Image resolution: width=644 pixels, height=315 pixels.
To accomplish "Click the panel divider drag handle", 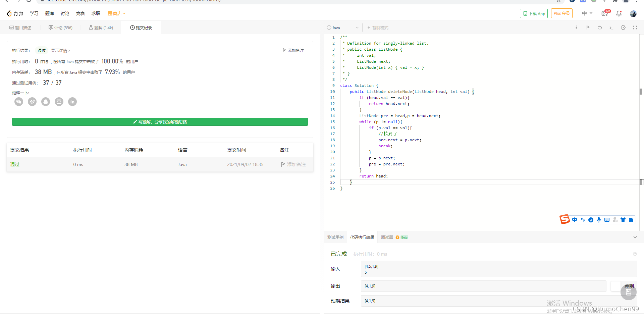I will pos(322,151).
